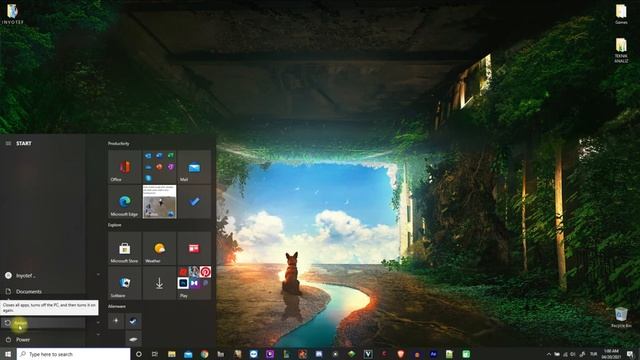Click the TUR language indicator

[593, 354]
